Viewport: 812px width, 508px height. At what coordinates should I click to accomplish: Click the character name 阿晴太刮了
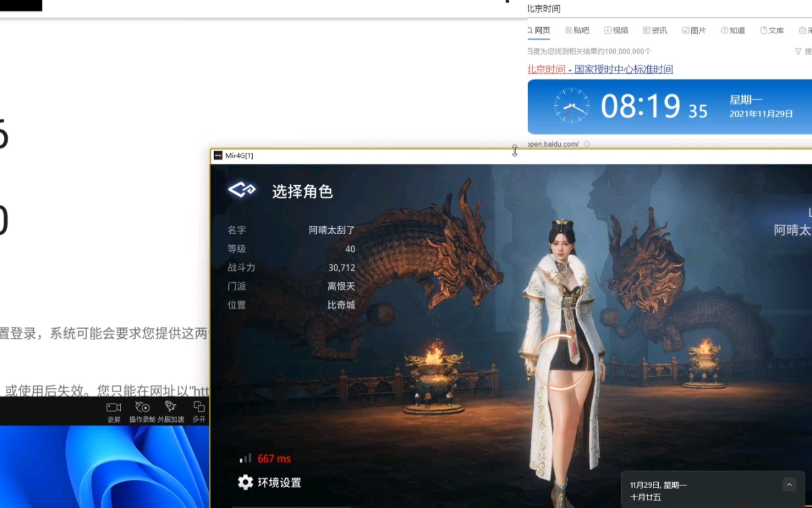pyautogui.click(x=332, y=230)
